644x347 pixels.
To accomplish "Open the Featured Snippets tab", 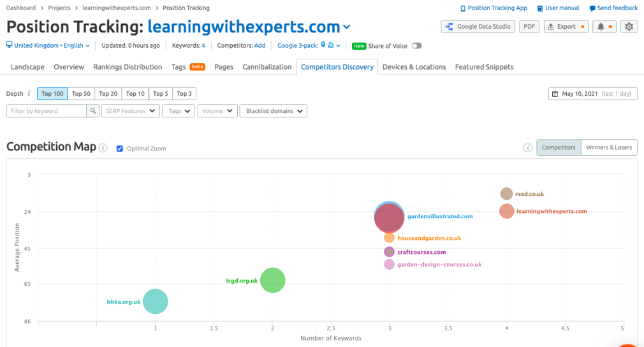I will pyautogui.click(x=484, y=67).
